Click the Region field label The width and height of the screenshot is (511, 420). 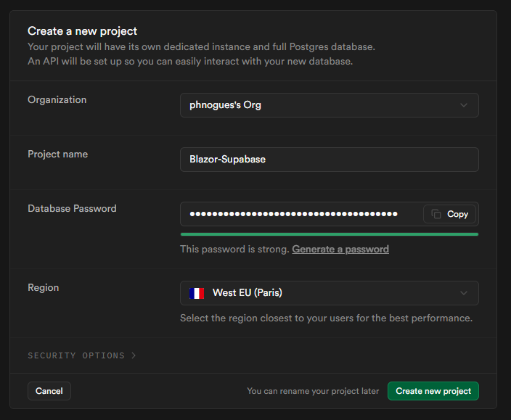(43, 287)
